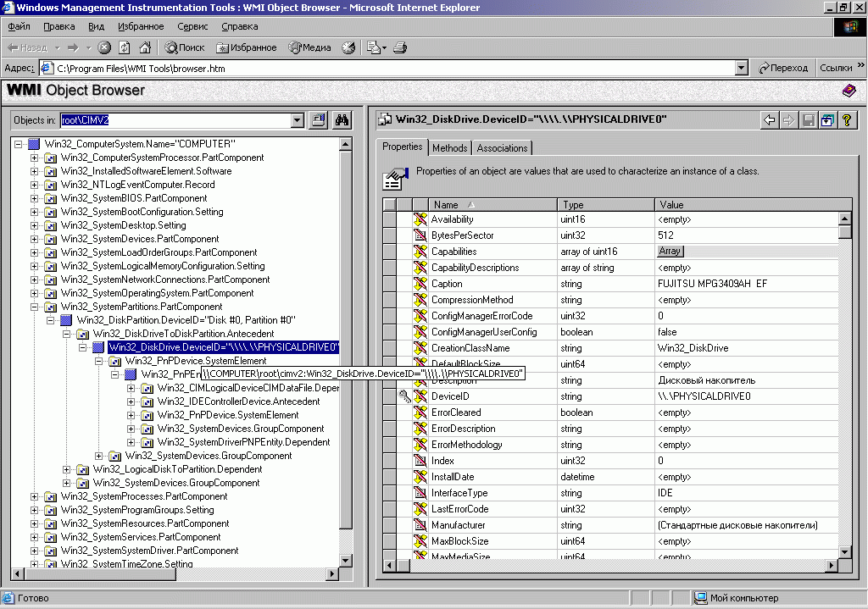Click tree pane horizontal scrollbar thumb
Image resolution: width=868 pixels, height=609 pixels.
[x=100, y=573]
